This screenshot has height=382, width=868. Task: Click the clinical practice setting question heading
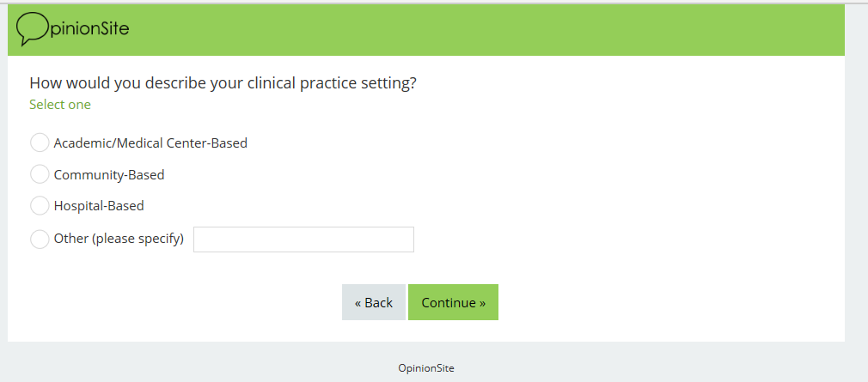click(223, 83)
